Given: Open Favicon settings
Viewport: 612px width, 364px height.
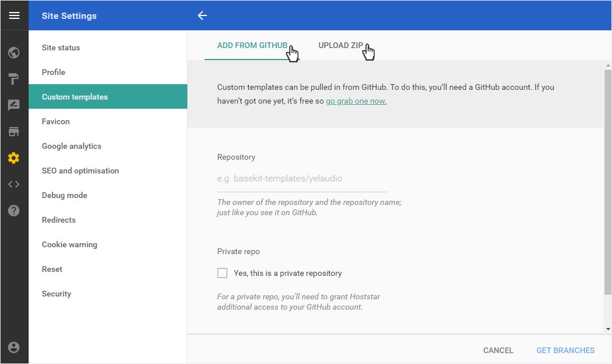Looking at the screenshot, I should (108, 121).
